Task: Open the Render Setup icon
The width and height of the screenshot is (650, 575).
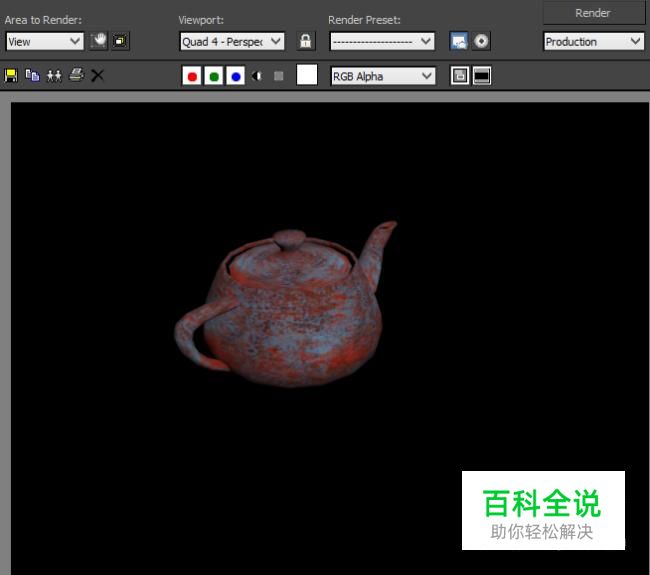Action: [x=459, y=41]
